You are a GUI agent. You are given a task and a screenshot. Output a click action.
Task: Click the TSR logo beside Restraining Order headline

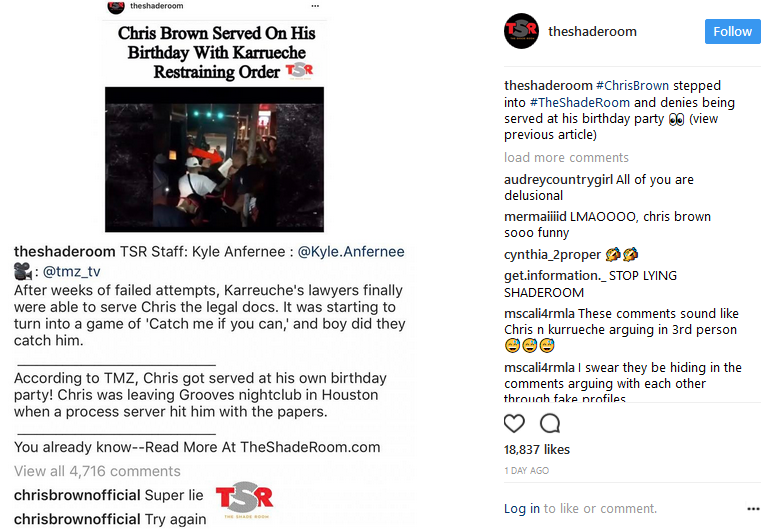[299, 71]
